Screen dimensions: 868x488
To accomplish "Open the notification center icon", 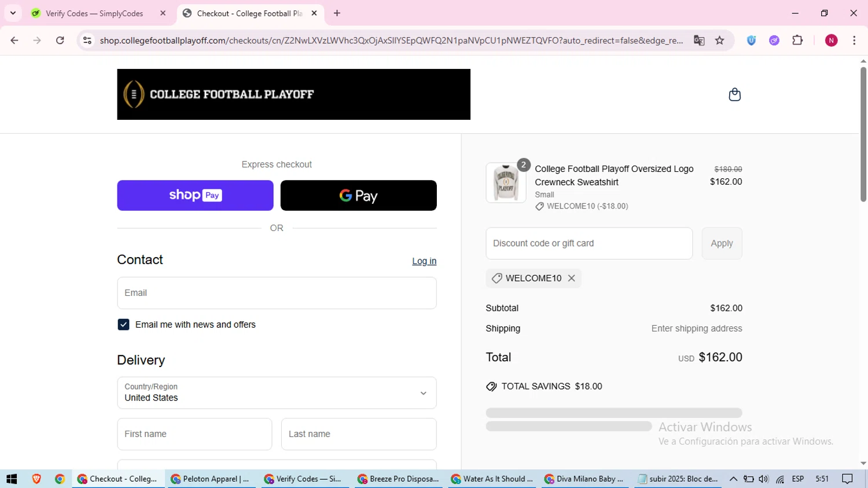I will (848, 479).
